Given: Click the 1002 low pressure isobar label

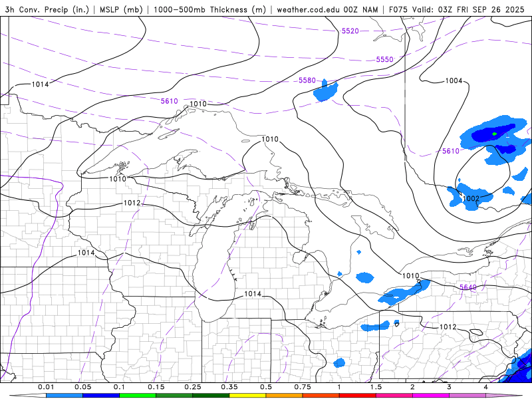Looking at the screenshot, I should click(471, 198).
